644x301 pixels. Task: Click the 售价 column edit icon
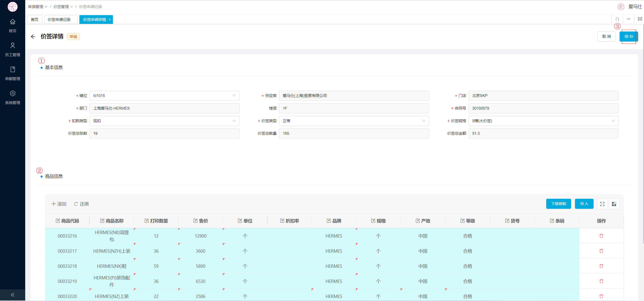pyautogui.click(x=195, y=221)
